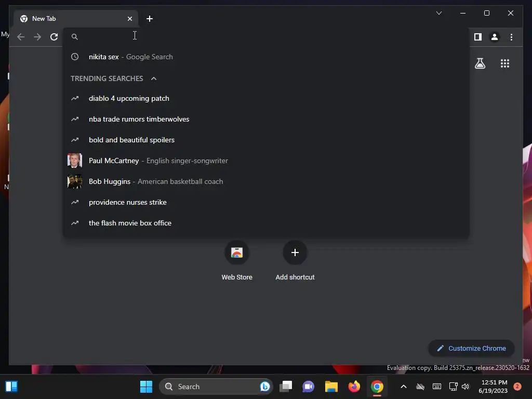Go forward using the forward arrow
This screenshot has width=532, height=399.
[x=37, y=37]
